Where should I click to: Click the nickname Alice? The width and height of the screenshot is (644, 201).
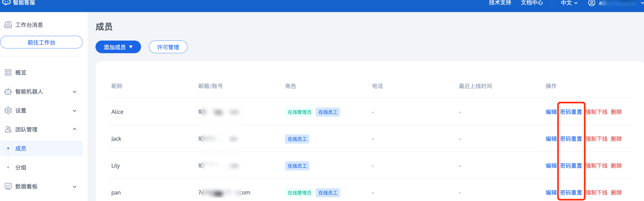click(x=117, y=112)
